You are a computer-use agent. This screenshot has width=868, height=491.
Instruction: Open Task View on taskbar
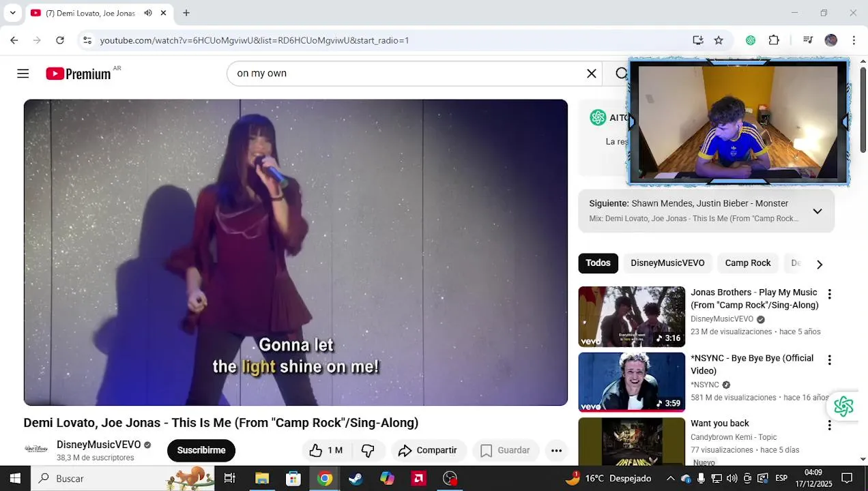click(x=230, y=479)
